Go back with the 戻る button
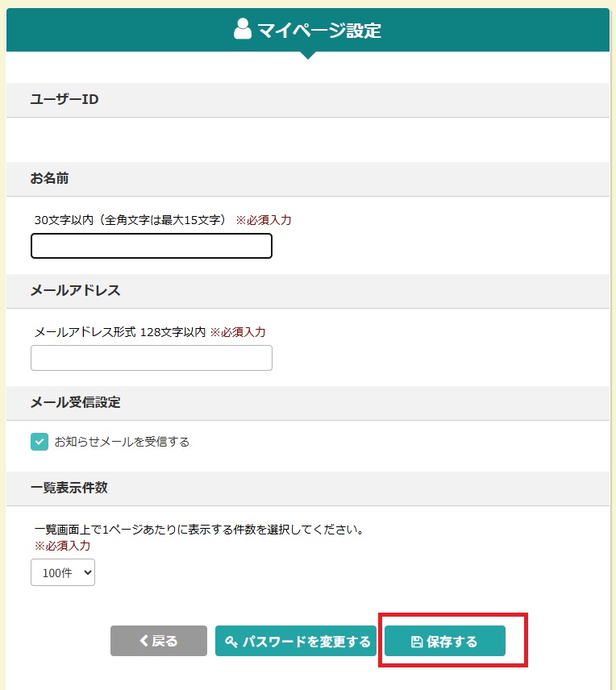616x690 pixels. 159,641
